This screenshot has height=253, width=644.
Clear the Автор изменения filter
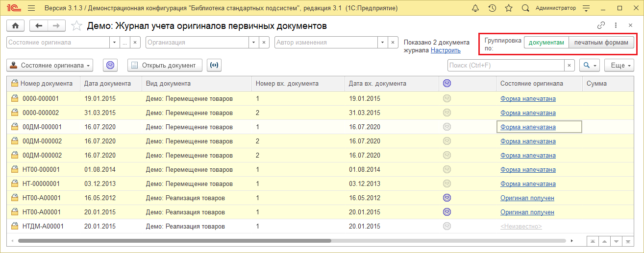coord(393,43)
